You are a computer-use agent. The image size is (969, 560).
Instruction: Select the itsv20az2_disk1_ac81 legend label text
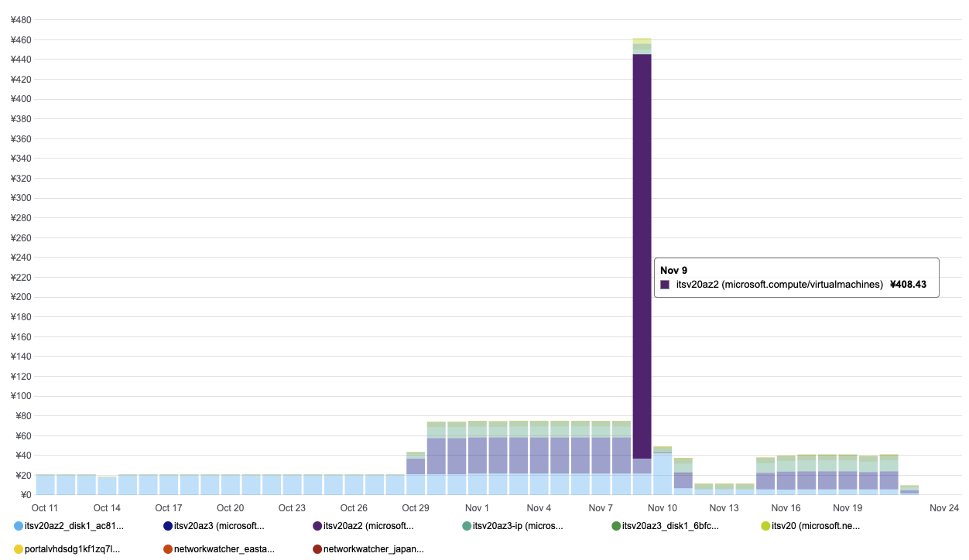coord(74,526)
